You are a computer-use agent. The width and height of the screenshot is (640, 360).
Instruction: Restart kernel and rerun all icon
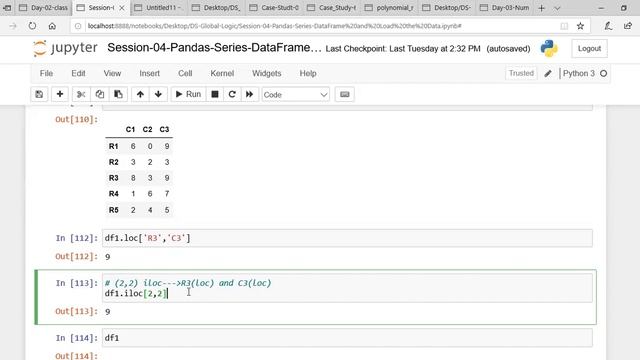249,94
